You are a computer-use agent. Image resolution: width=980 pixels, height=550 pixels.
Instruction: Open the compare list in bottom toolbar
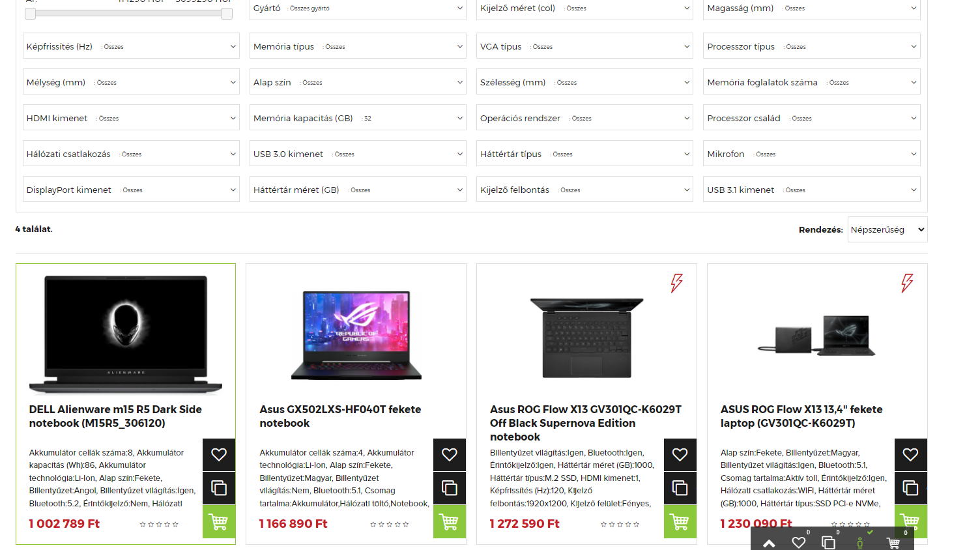(829, 542)
